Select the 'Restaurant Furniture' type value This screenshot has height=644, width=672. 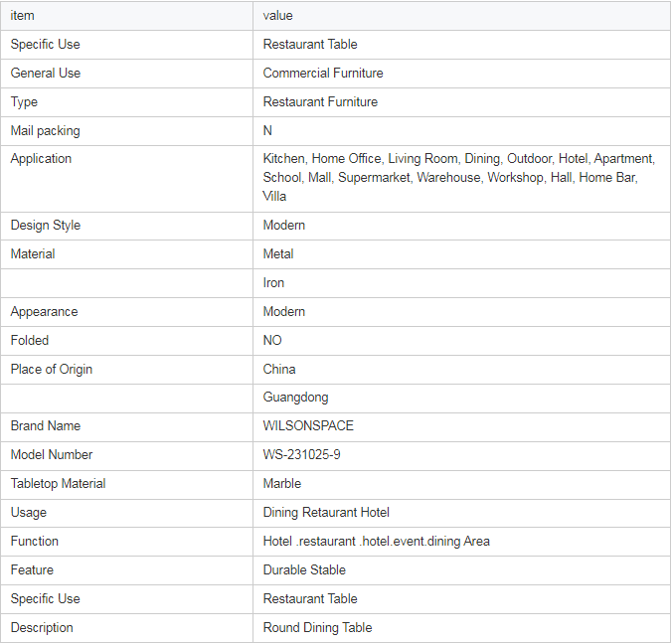point(320,102)
